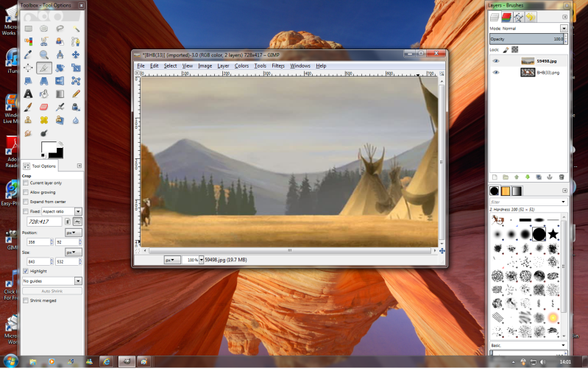Switch to the Undo History tab
Viewport: 588px width, 371px height.
[531, 17]
